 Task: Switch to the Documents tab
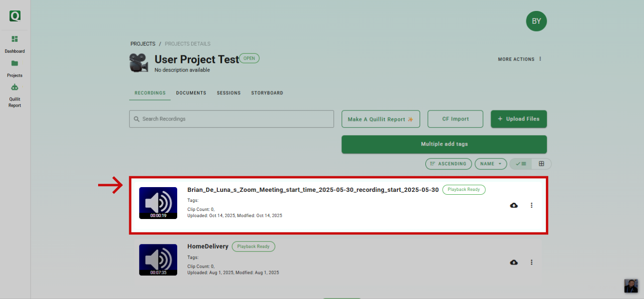pos(191,93)
